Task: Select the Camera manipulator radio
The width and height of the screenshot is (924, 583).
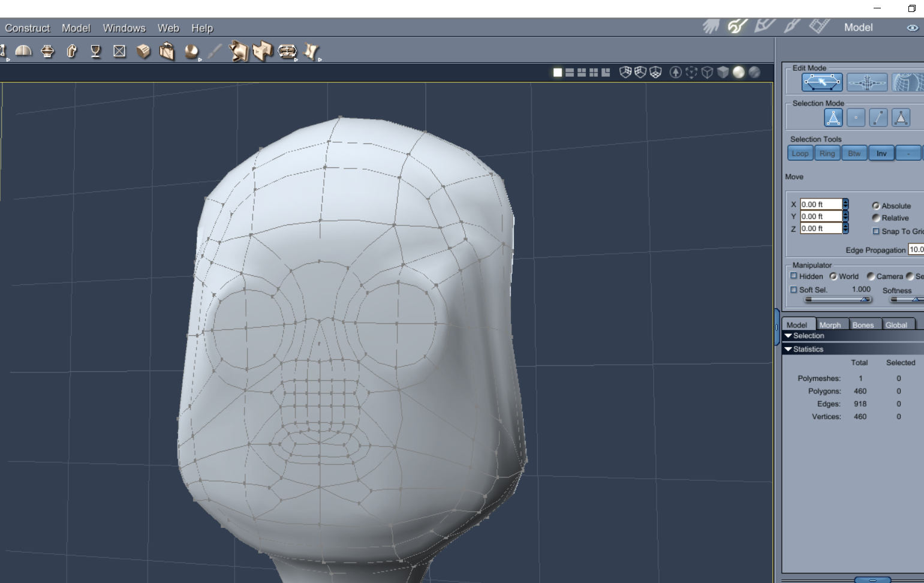Action: 871,277
